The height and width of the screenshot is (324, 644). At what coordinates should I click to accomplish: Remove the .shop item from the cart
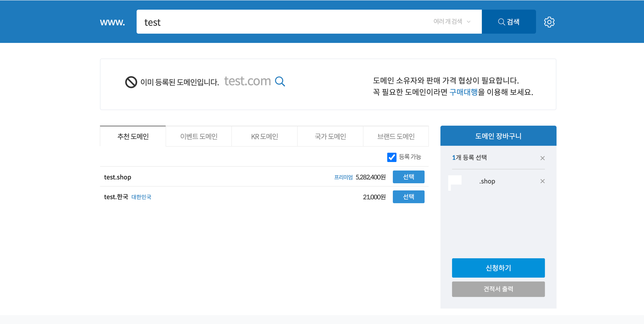point(542,181)
